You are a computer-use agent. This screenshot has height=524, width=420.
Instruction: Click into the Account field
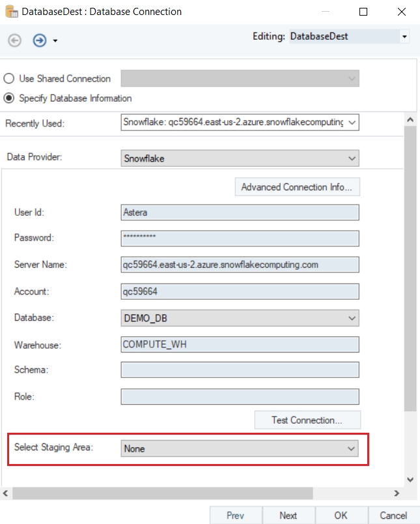(x=240, y=291)
